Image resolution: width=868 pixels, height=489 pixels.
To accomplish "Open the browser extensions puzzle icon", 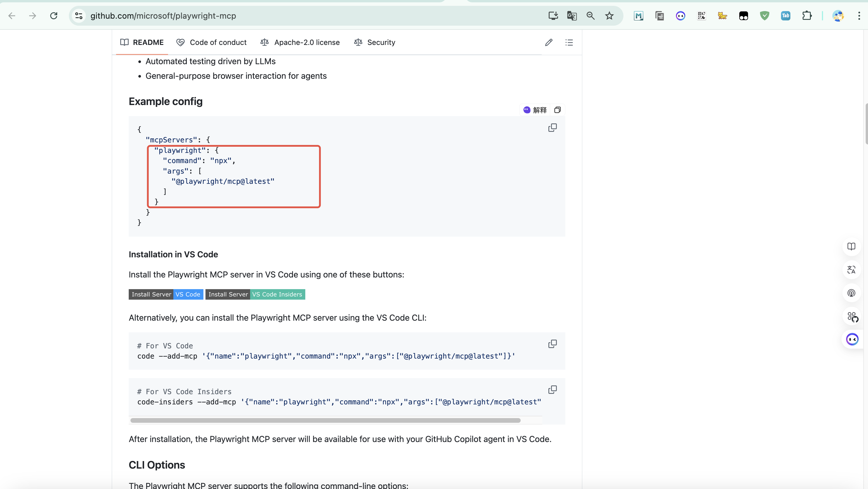I will (807, 16).
